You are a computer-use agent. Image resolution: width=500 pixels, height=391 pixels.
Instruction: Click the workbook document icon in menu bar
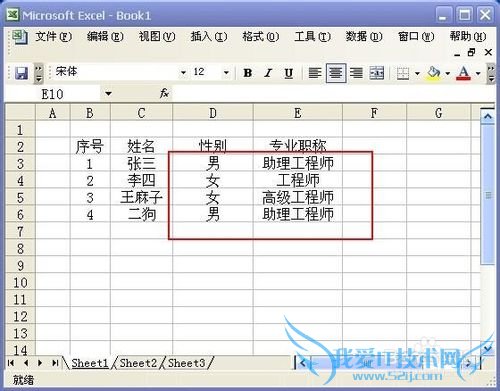(x=19, y=37)
